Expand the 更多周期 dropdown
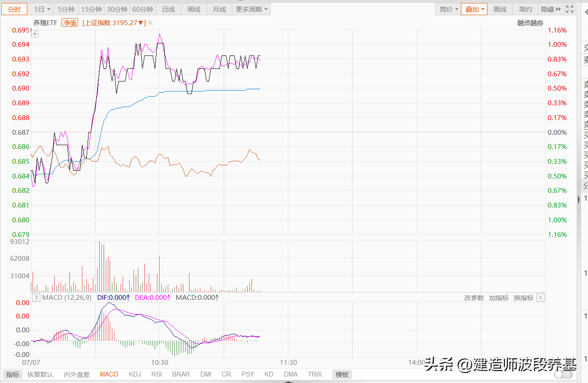This screenshot has height=383, width=588. coord(252,9)
